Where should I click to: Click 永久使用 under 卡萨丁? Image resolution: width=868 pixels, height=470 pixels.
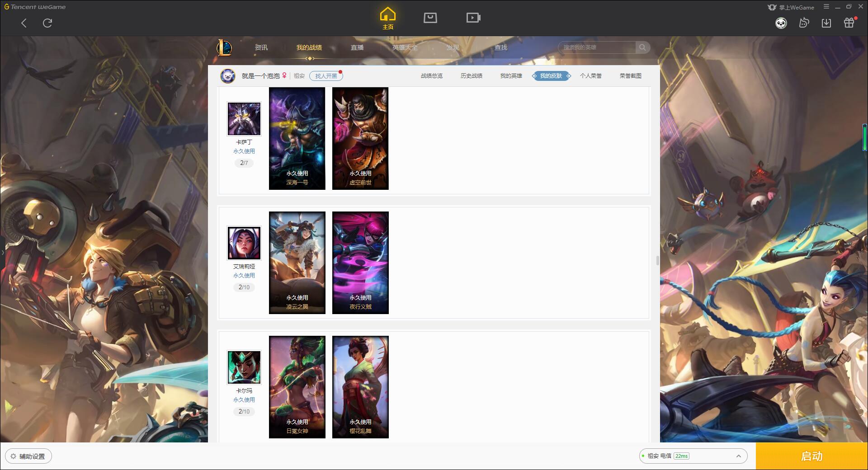pyautogui.click(x=244, y=151)
